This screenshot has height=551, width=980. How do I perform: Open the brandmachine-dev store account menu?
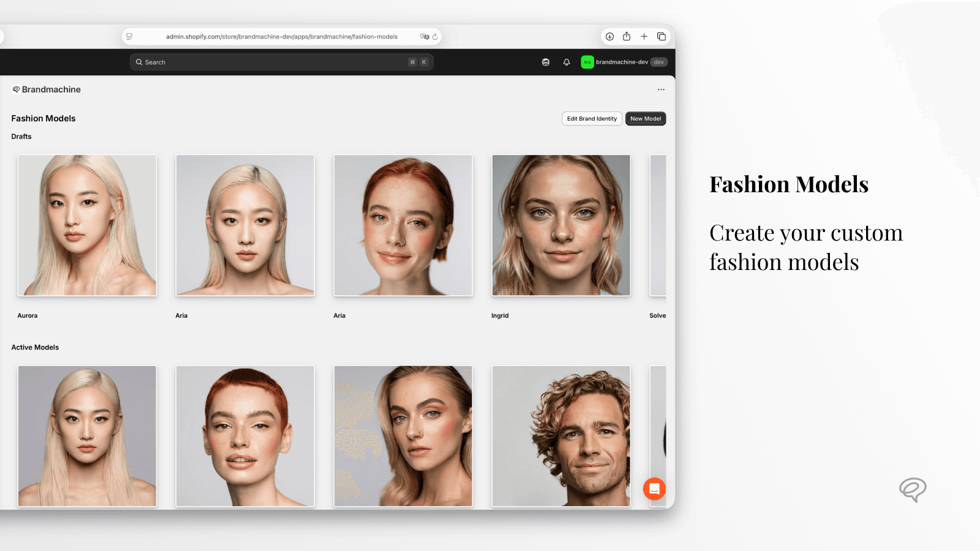coord(624,62)
